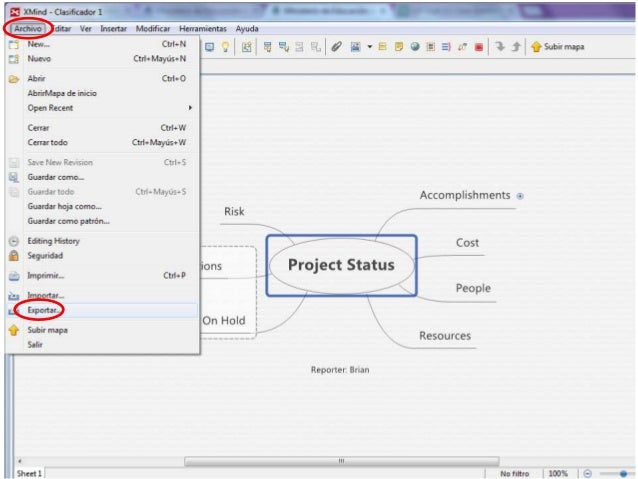Image resolution: width=638 pixels, height=479 pixels.
Task: Select the People topic
Action: tap(473, 288)
